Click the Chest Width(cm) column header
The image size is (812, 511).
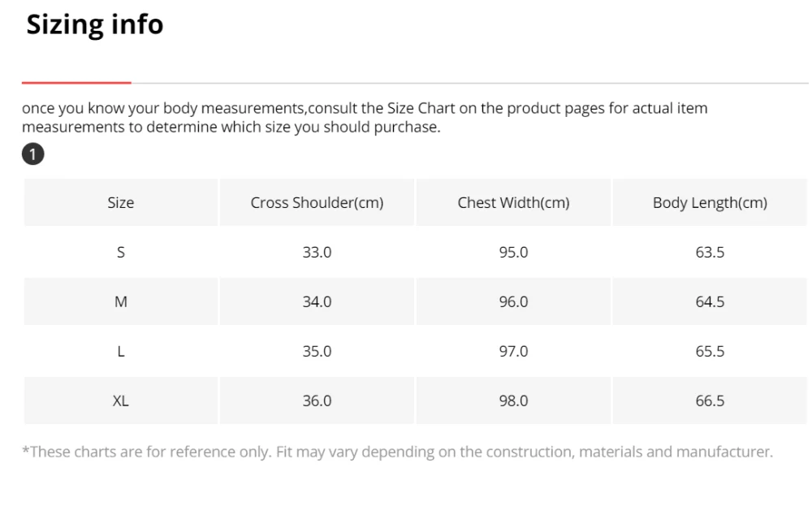tap(513, 203)
